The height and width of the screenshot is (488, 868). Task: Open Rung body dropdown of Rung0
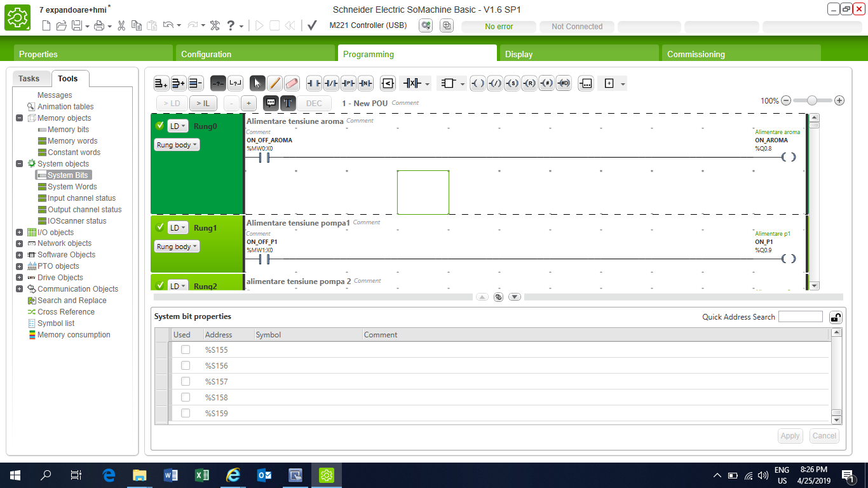point(177,145)
